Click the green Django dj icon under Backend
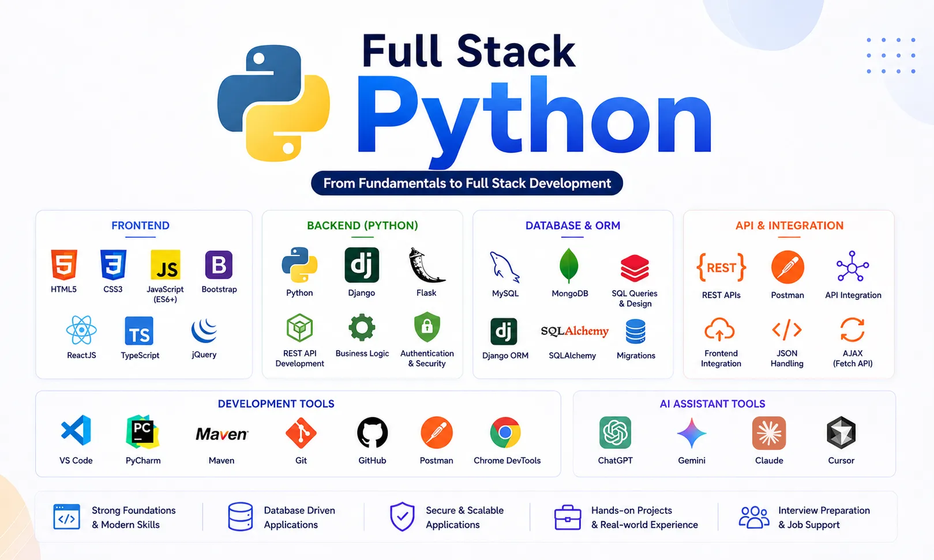The image size is (934, 560). [362, 265]
